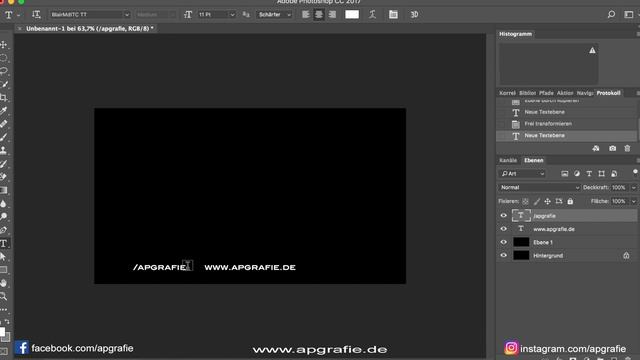Create new snapshot camera icon
The image size is (640, 360).
point(612,149)
